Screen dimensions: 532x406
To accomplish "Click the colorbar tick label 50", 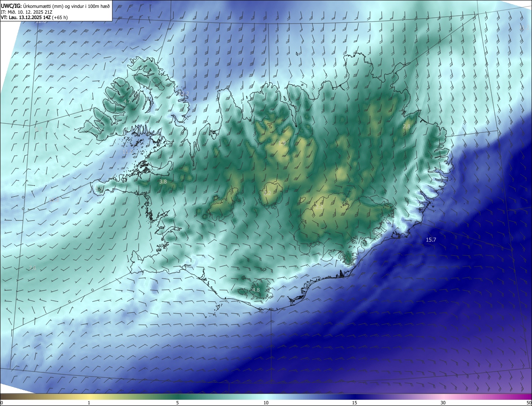I will [x=528, y=403].
